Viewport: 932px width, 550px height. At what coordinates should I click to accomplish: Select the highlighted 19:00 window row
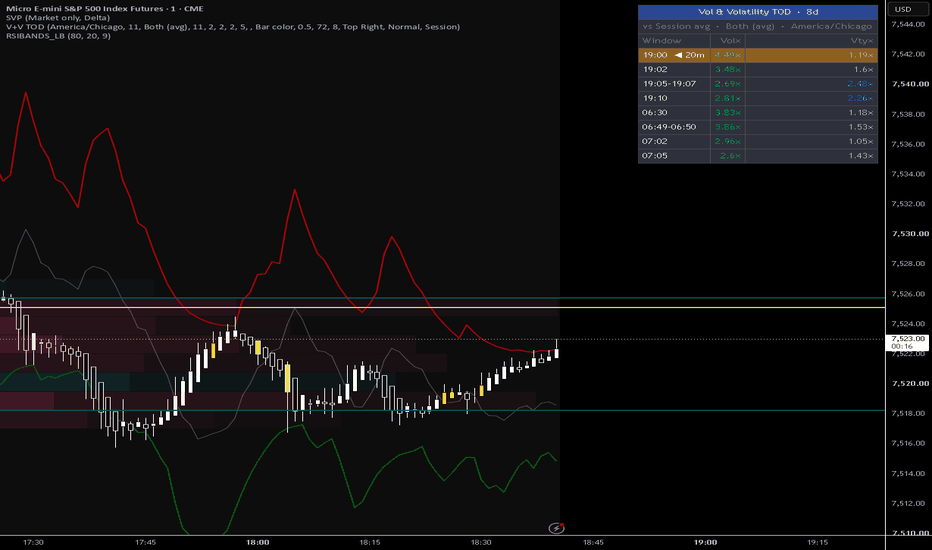coord(758,55)
